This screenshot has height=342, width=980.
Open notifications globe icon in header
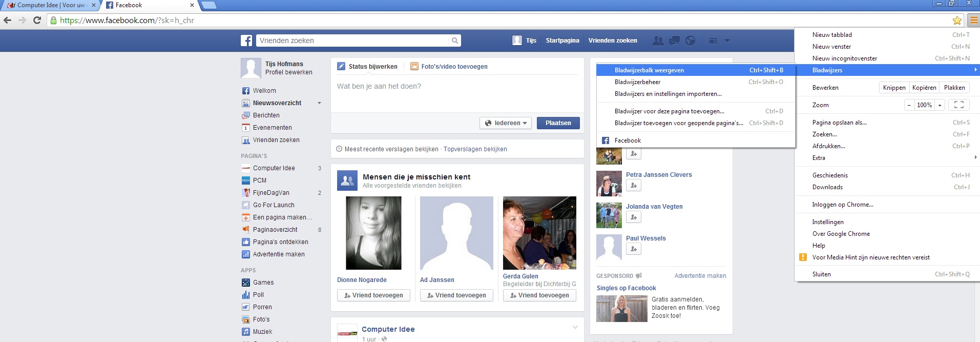point(691,41)
